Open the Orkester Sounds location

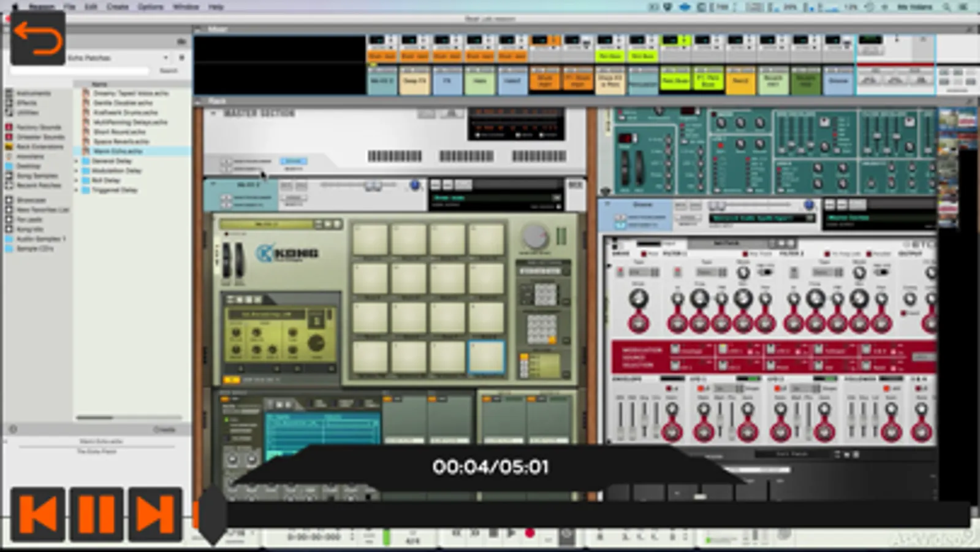tap(39, 137)
